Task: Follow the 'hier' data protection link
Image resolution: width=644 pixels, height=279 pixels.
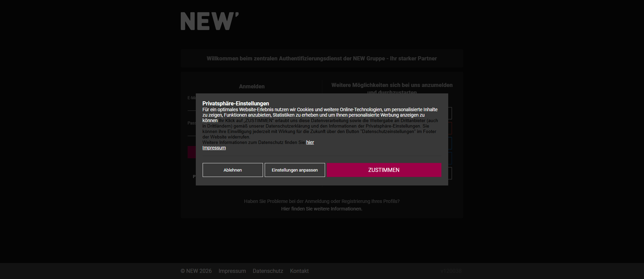Action: click(x=310, y=142)
